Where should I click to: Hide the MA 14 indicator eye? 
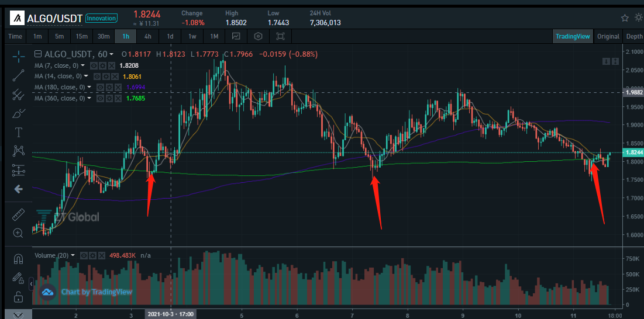pos(97,77)
